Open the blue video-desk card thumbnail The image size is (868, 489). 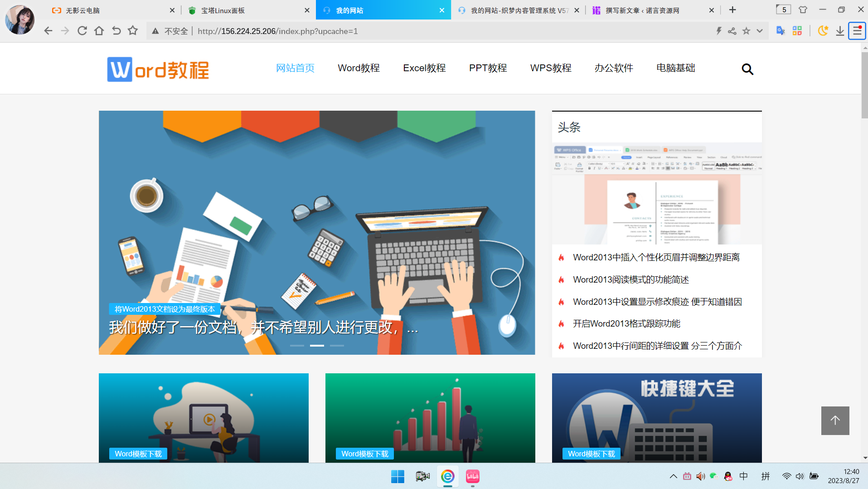click(x=204, y=418)
